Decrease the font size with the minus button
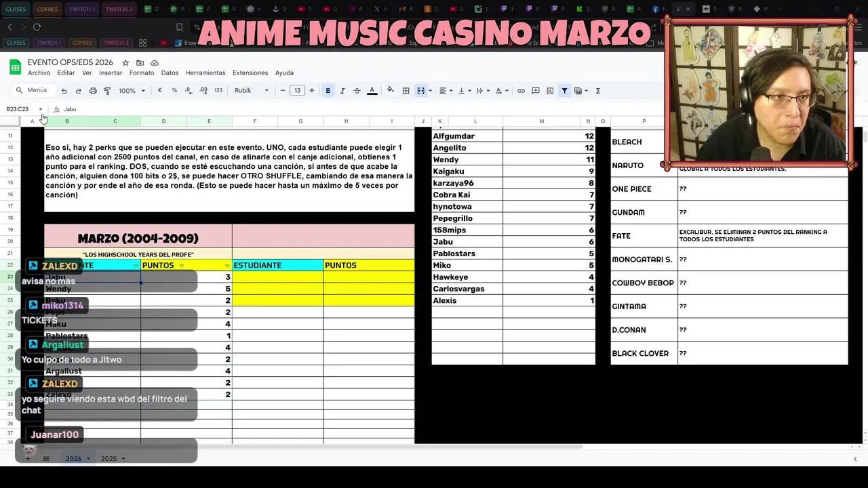The height and width of the screenshot is (488, 868). 283,91
